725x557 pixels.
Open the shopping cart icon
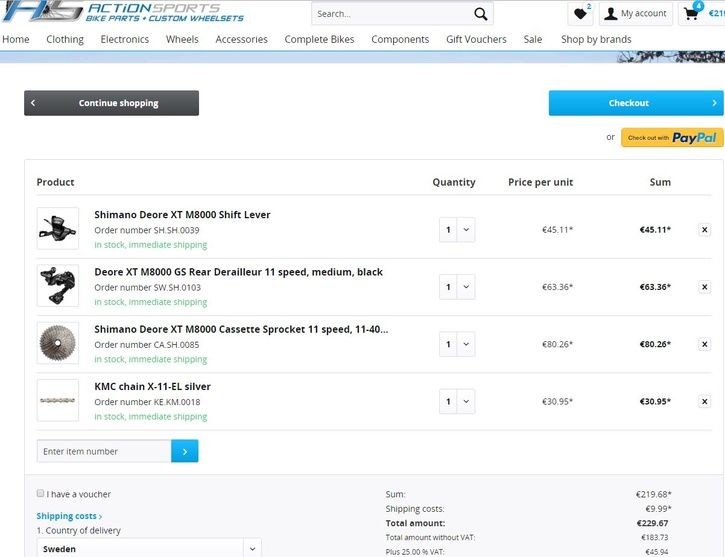(691, 14)
